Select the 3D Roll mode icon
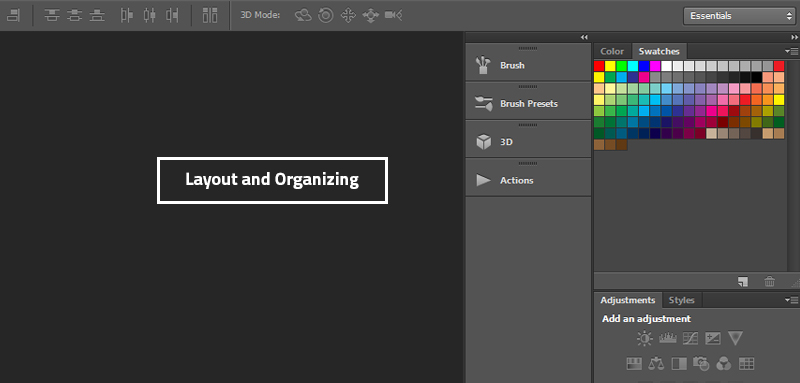The height and width of the screenshot is (383, 800). click(326, 15)
